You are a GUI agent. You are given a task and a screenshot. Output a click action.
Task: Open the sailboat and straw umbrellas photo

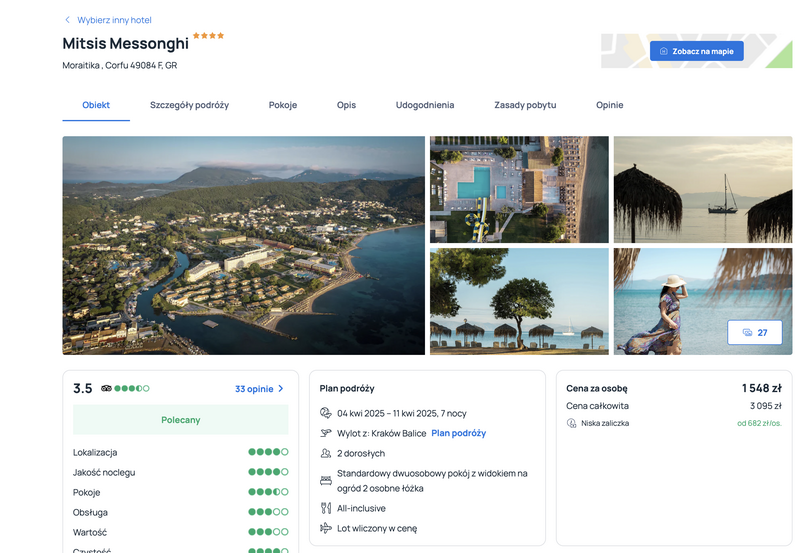pyautogui.click(x=703, y=189)
